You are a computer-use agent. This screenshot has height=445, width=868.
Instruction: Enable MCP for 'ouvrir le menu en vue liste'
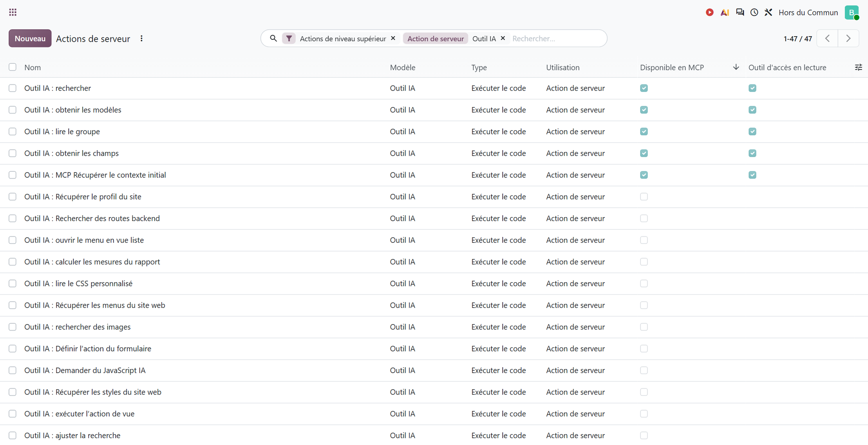pyautogui.click(x=644, y=240)
